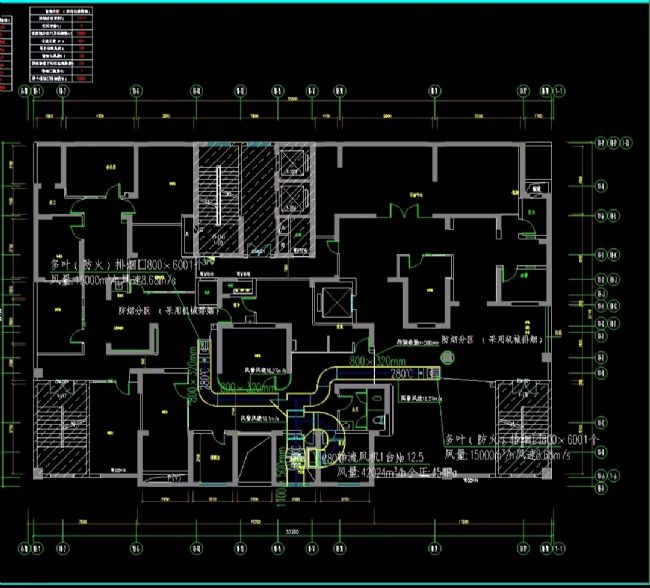The image size is (650, 588).
Task: Click the horizontal '280℃' fire damper label
Action: 402,373
